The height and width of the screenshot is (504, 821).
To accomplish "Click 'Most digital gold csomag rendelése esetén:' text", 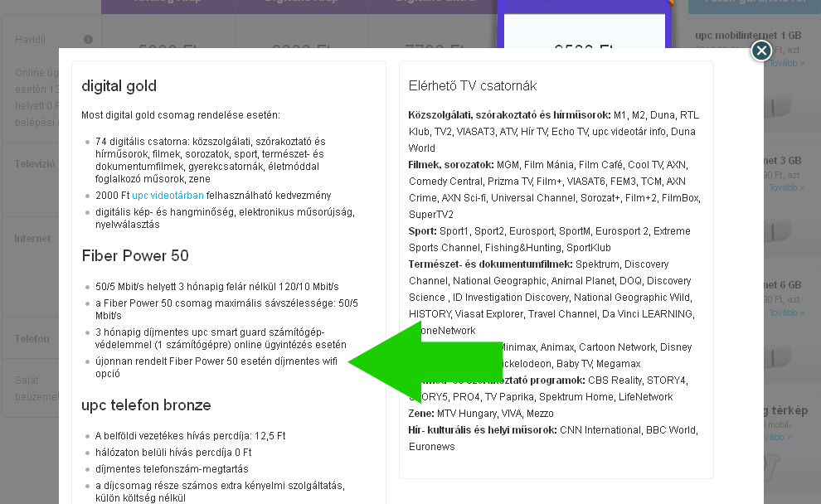I will pyautogui.click(x=181, y=115).
